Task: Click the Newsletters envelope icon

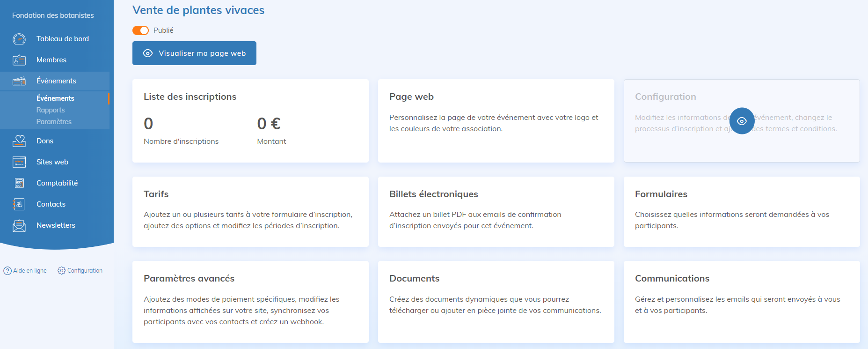Action: pyautogui.click(x=19, y=225)
